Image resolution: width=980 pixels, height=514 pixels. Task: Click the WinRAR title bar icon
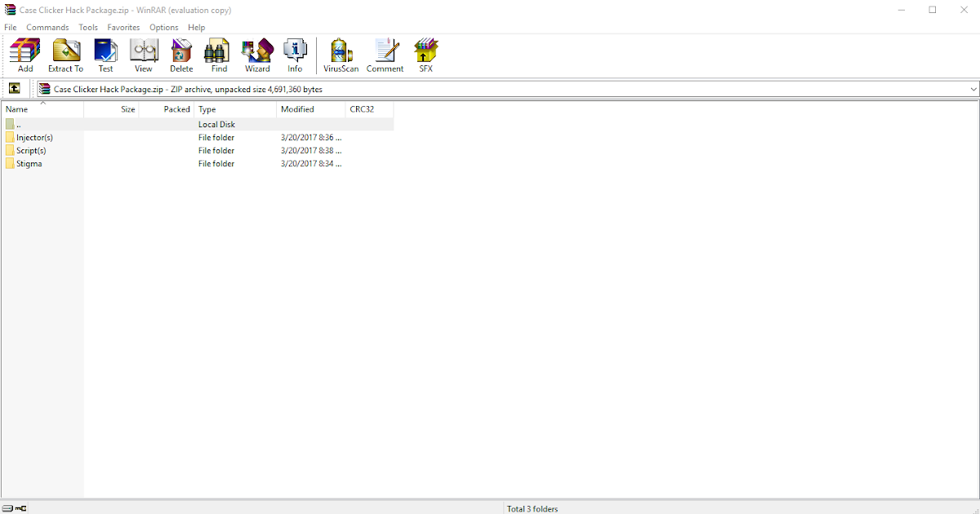point(10,10)
